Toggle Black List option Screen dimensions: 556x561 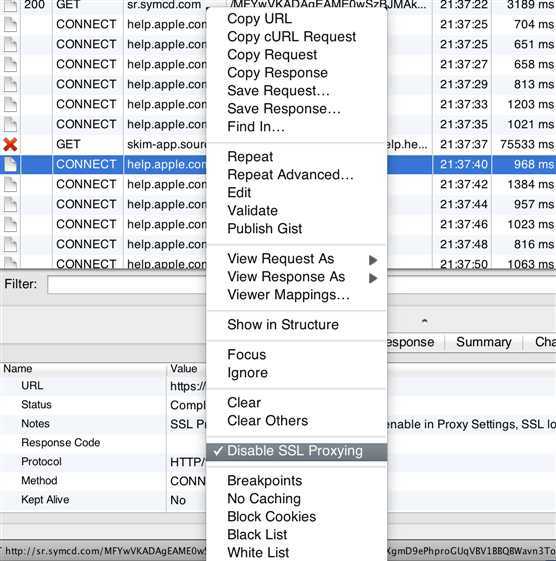257,535
